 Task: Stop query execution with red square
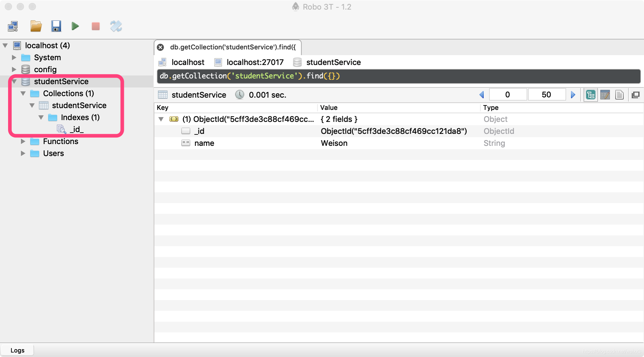pos(96,26)
